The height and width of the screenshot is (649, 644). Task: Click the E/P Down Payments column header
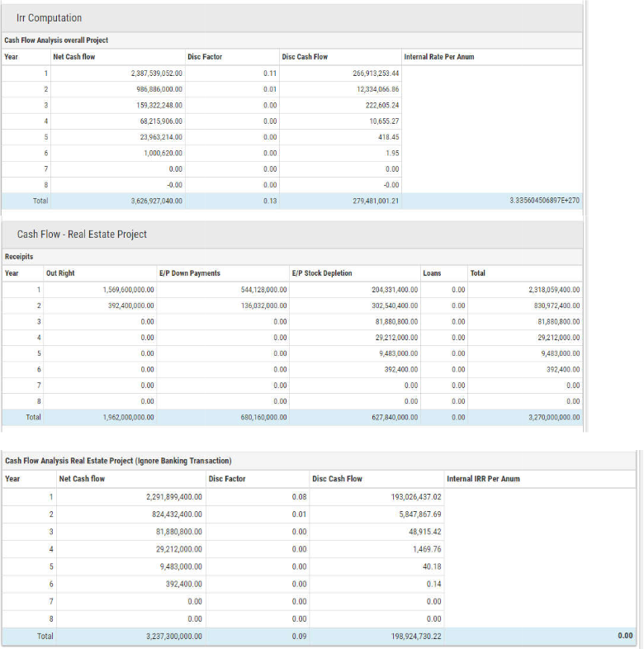(x=189, y=273)
